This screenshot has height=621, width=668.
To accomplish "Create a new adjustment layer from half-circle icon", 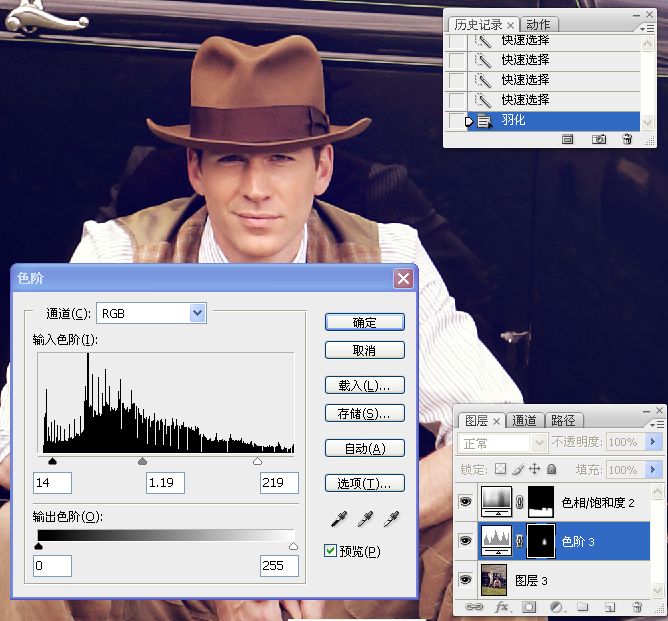I will point(556,607).
